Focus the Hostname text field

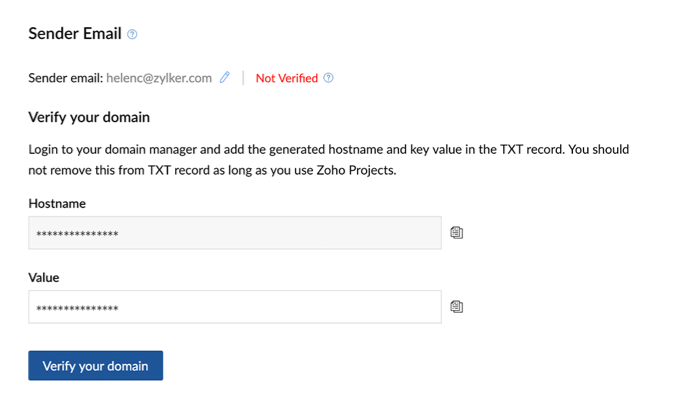[x=235, y=233]
